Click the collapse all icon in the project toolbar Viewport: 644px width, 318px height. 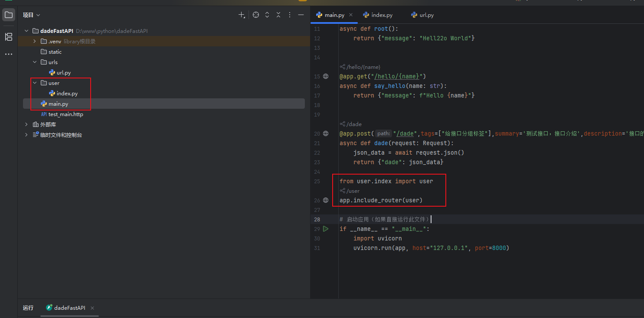pos(278,15)
